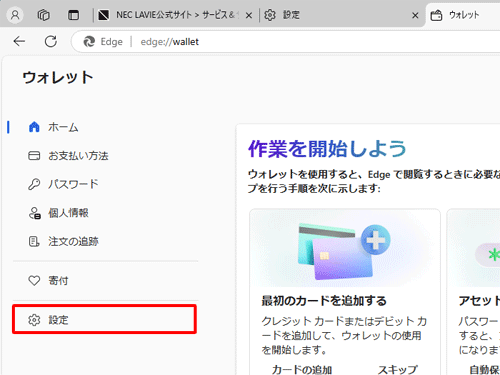Open the browser profile icon

click(15, 15)
